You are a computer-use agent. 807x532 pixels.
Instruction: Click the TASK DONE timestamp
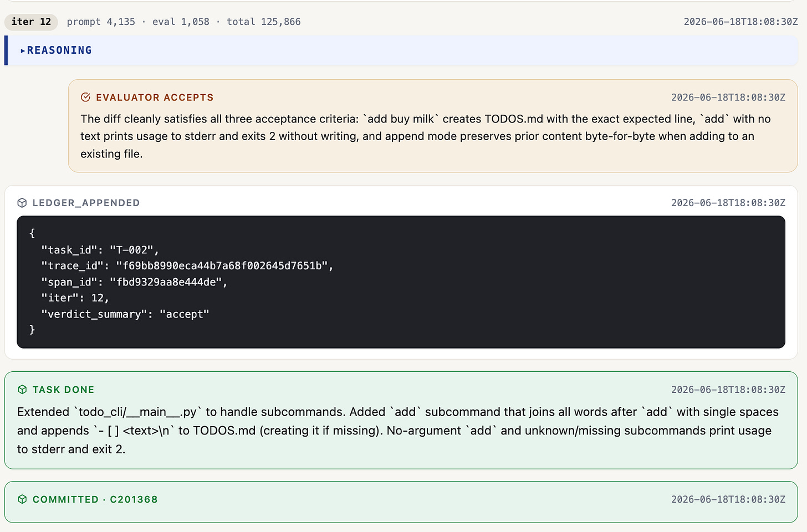tap(728, 390)
